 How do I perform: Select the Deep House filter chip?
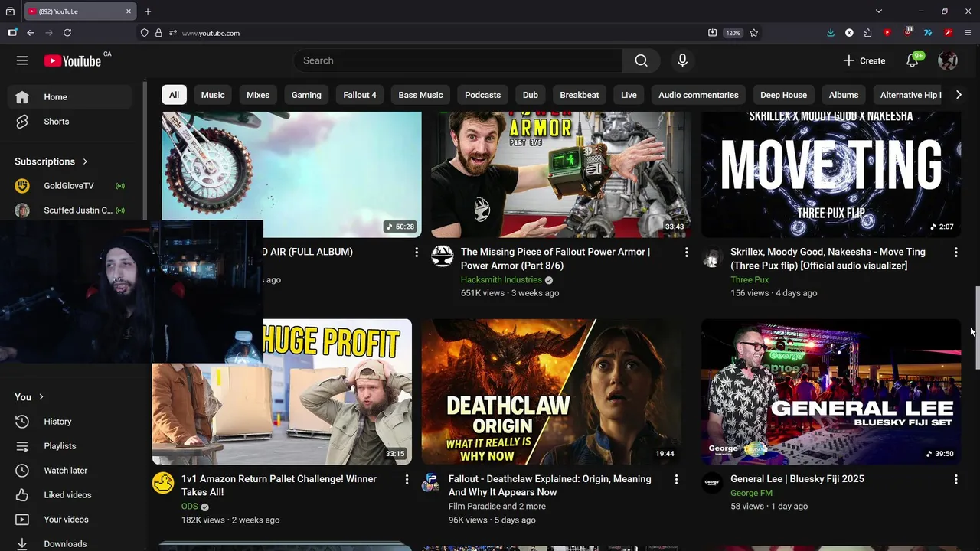[783, 95]
